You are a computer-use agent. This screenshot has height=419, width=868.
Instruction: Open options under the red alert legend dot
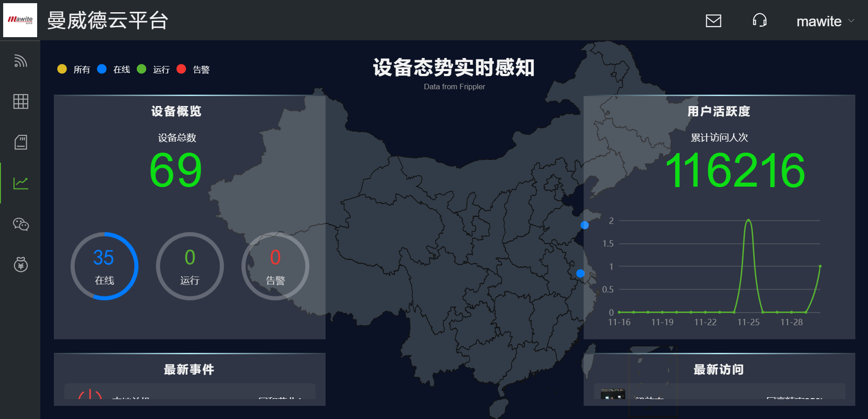182,69
